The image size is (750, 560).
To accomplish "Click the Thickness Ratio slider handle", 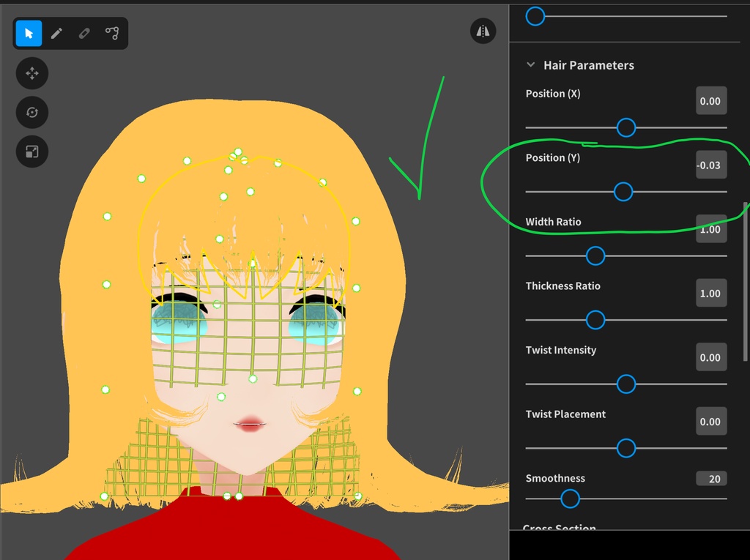I will coord(595,320).
